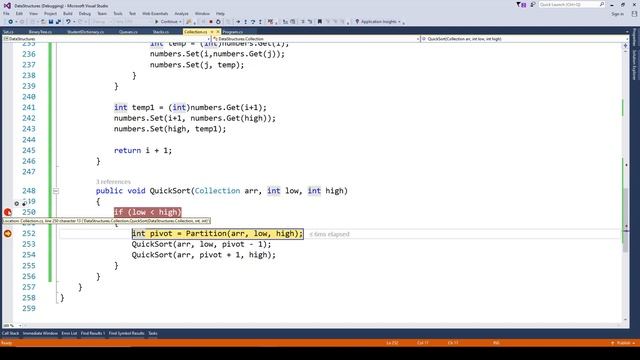Open the Continue button dropdown arrow

point(180,22)
